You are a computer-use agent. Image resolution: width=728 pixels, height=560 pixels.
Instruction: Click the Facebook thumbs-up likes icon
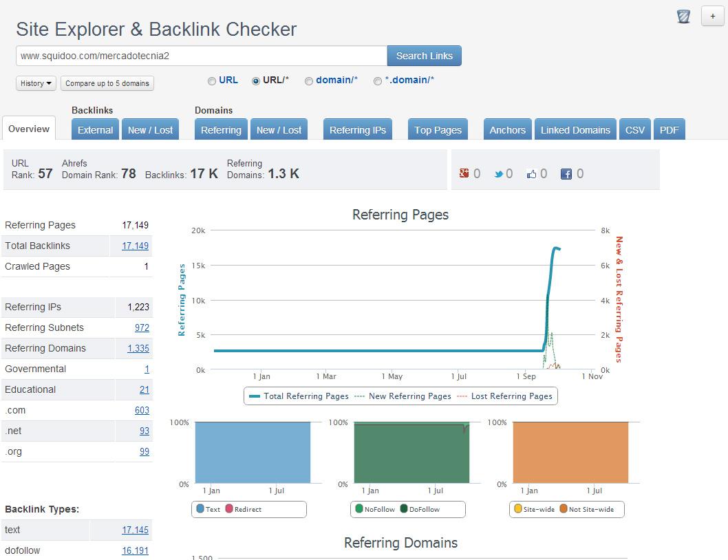pos(531,174)
